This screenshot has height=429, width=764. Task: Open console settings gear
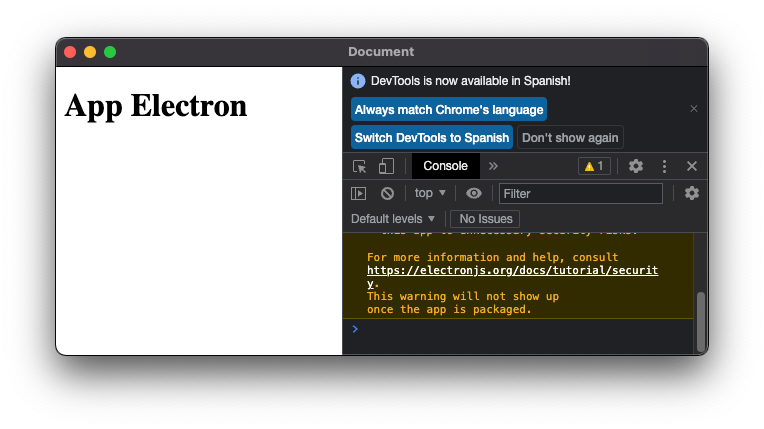pyautogui.click(x=692, y=194)
